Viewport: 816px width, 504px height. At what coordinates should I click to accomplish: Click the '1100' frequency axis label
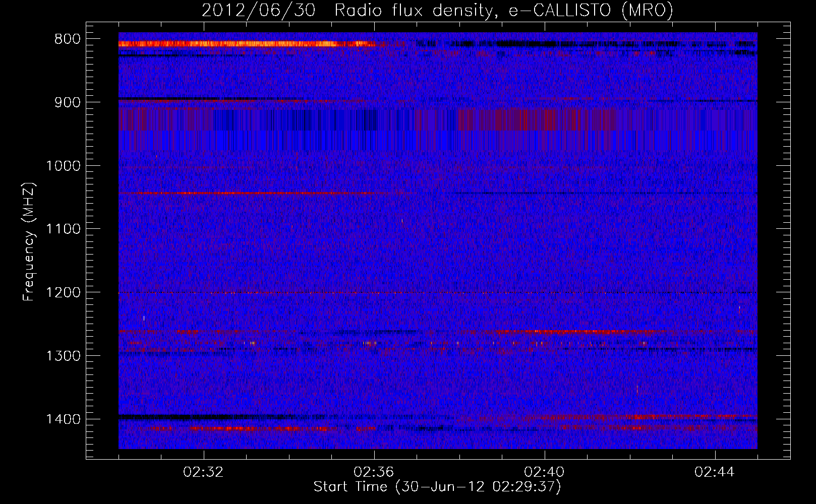pyautogui.click(x=63, y=229)
